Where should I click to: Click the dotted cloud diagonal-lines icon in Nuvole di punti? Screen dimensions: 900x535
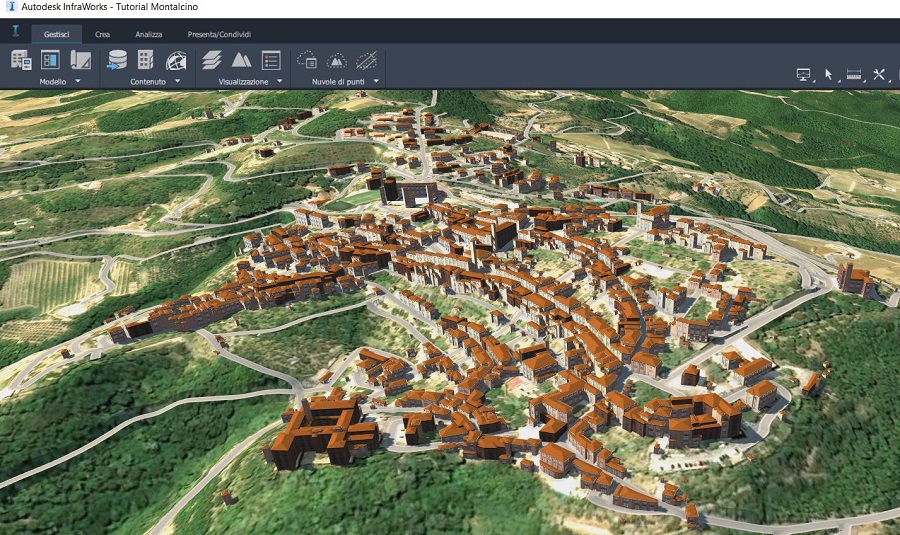366,60
